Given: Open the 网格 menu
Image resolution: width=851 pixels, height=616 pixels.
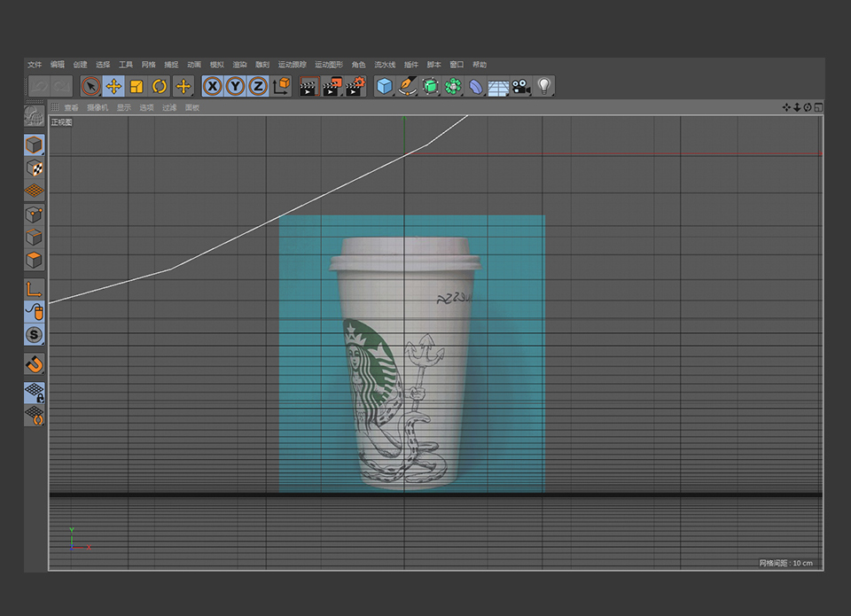Looking at the screenshot, I should (149, 65).
